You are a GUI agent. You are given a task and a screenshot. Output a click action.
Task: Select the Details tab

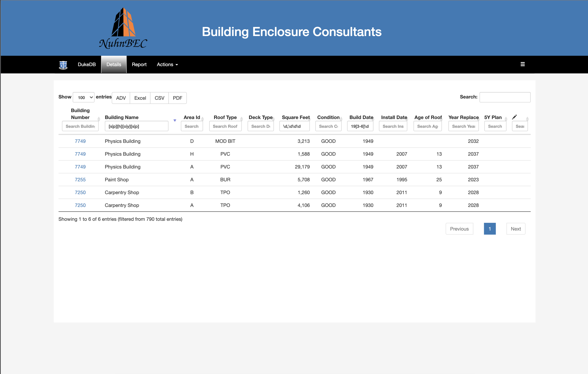[x=114, y=65]
